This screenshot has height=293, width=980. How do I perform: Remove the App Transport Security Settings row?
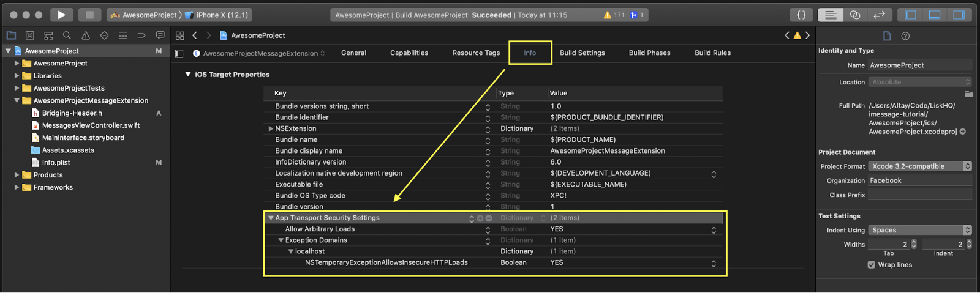489,218
